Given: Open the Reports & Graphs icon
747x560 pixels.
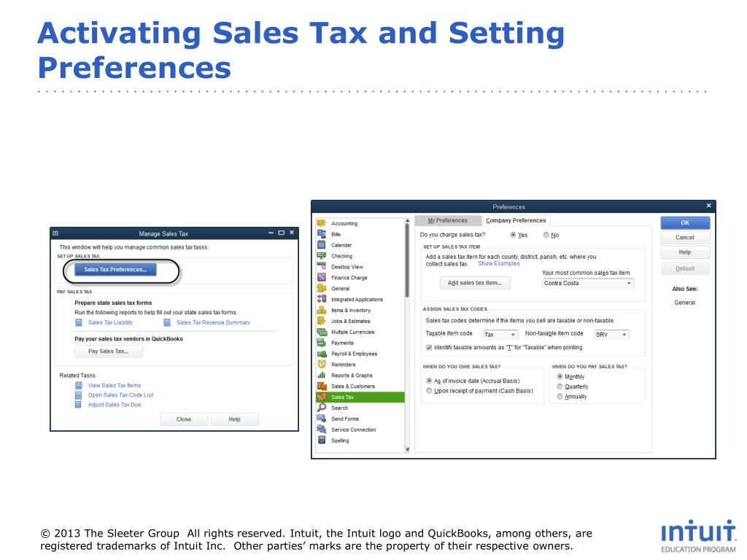Looking at the screenshot, I should point(322,376).
